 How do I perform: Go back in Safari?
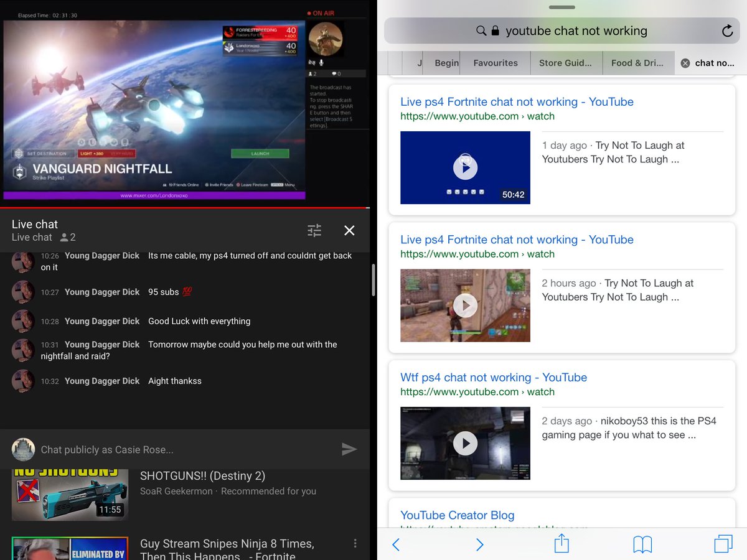click(396, 545)
